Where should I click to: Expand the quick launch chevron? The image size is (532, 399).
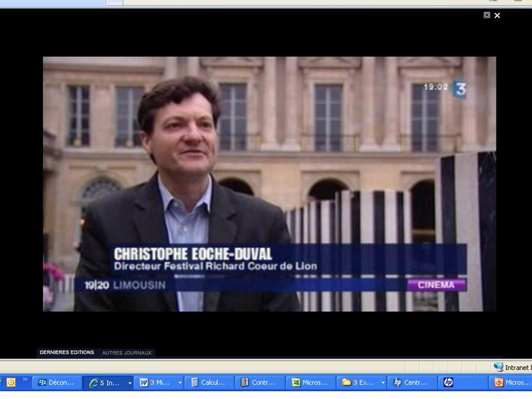[25, 380]
